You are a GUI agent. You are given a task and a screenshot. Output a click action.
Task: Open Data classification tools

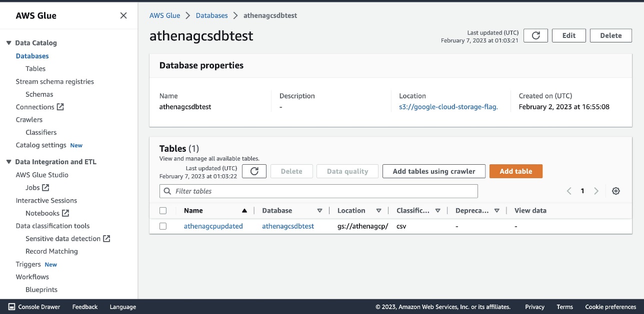pyautogui.click(x=53, y=226)
